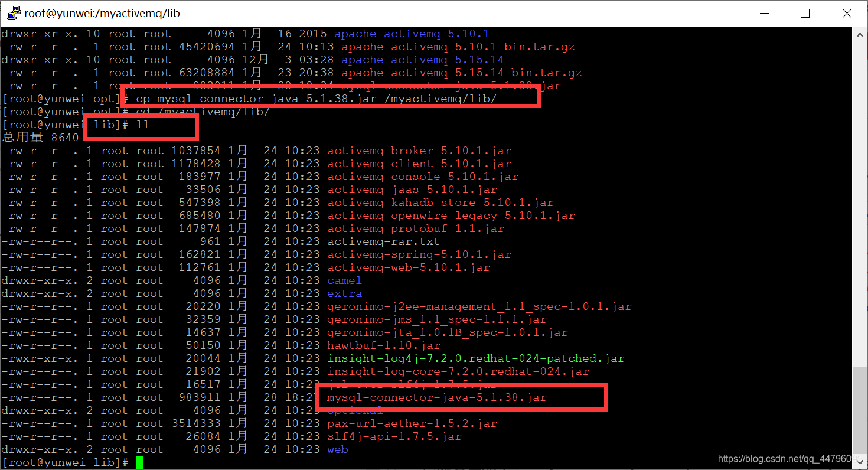Click the green terminal cursor at prompt

(x=139, y=462)
